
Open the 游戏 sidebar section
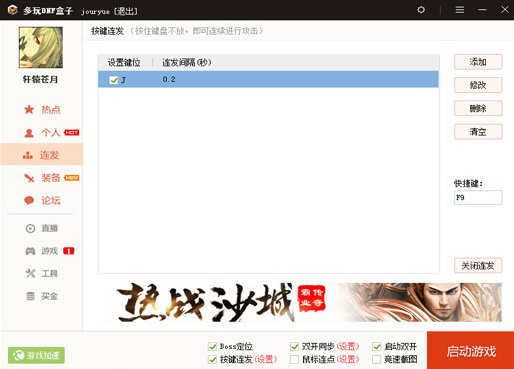click(x=42, y=251)
